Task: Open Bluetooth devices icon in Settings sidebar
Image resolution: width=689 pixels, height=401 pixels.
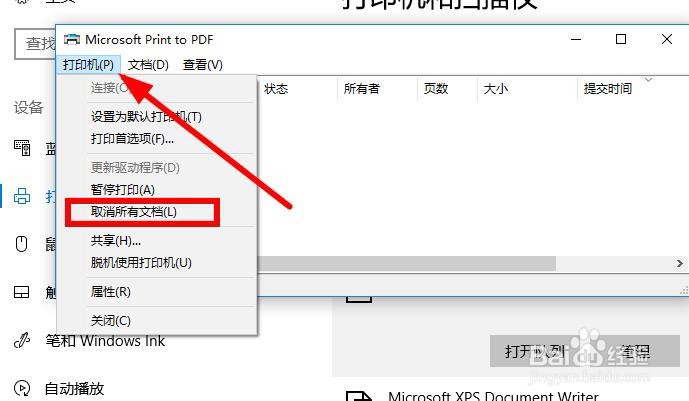Action: click(22, 148)
